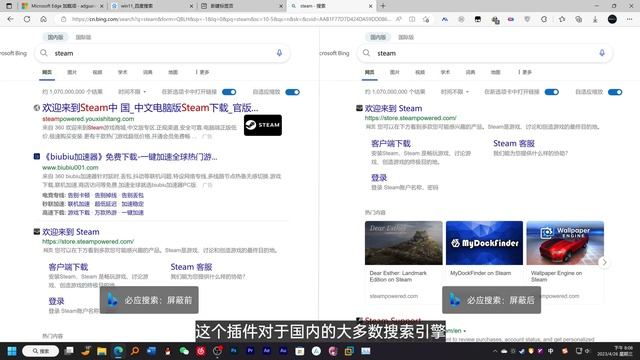Screen dimensions: 640x360
Task: Open right pane 'Steam 客服' sublink
Action: (514, 143)
